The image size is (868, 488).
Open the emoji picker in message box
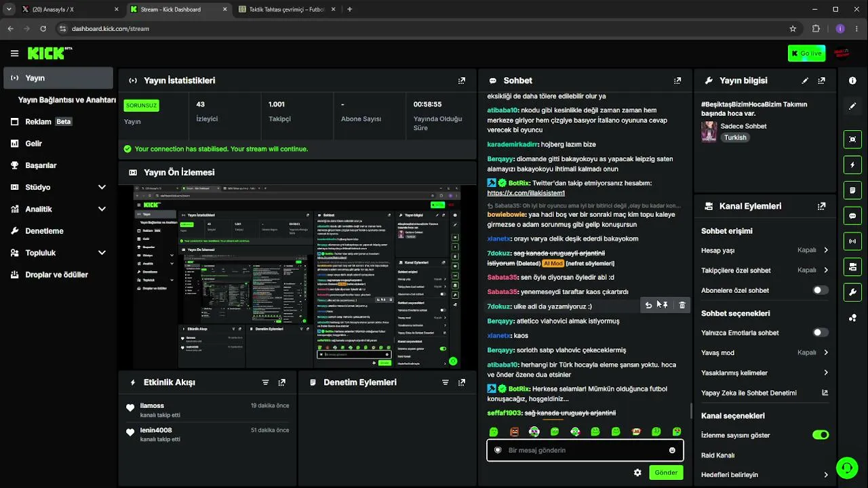point(672,450)
